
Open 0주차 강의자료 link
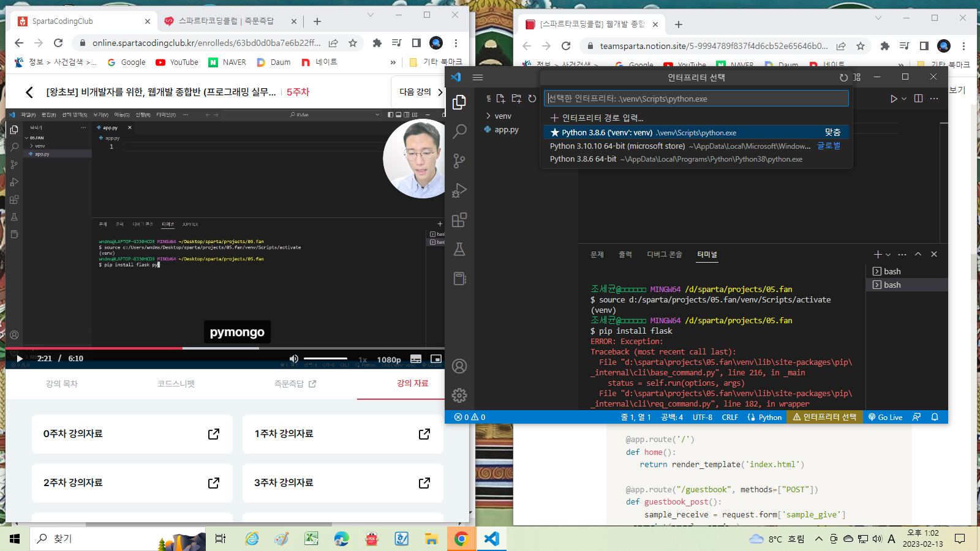tap(132, 433)
